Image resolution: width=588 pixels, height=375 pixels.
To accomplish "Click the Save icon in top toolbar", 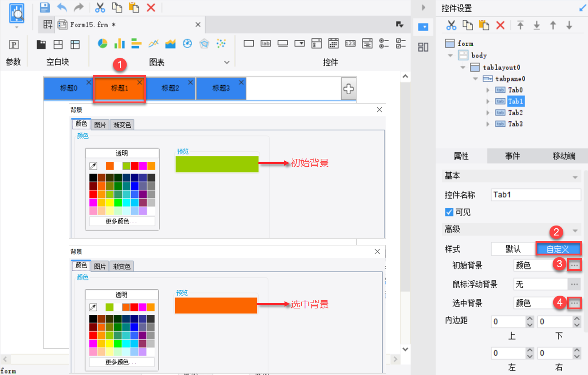I will point(44,7).
